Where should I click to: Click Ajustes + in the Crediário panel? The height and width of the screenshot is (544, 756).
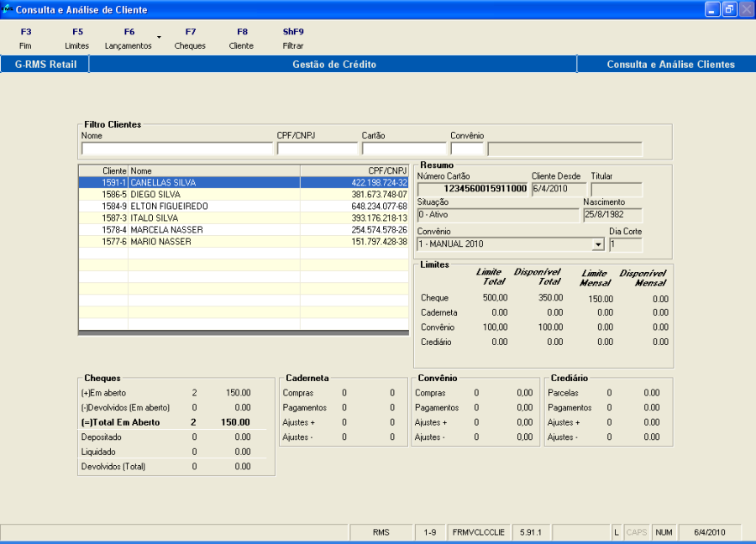pos(564,422)
